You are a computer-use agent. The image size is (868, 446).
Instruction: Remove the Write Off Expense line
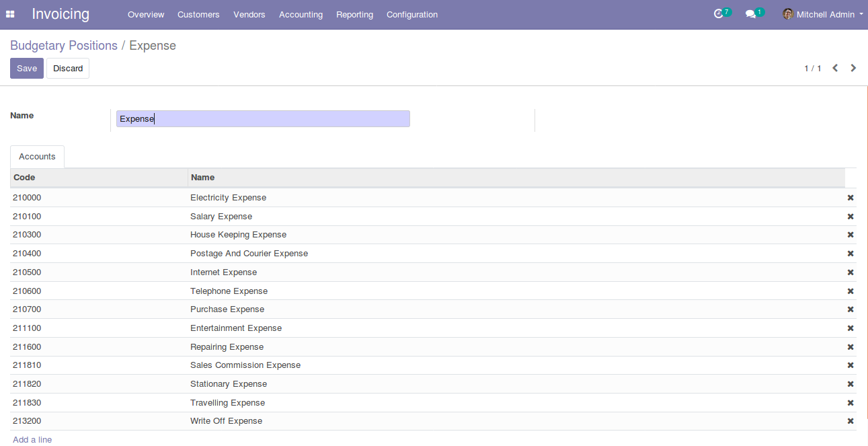(x=850, y=421)
